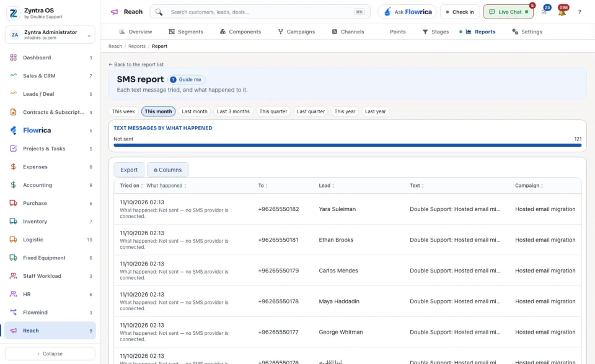The height and width of the screenshot is (364, 595).
Task: Click the Flowmind nodes icon
Action: pos(13,313)
